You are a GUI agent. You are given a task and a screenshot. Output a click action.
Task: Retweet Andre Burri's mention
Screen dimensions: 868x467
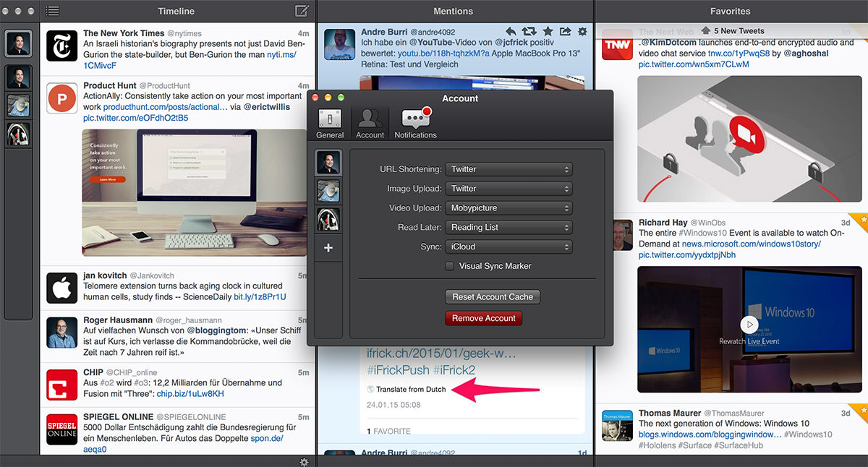(529, 32)
